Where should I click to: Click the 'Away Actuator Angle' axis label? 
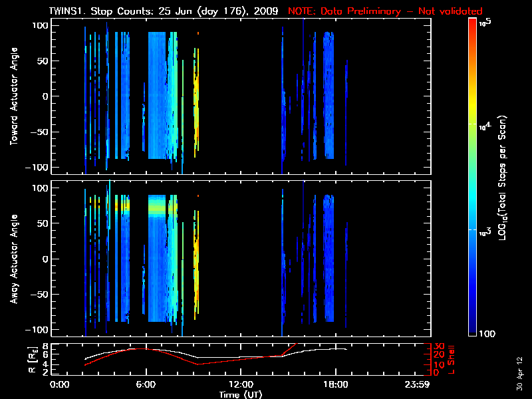(12, 259)
